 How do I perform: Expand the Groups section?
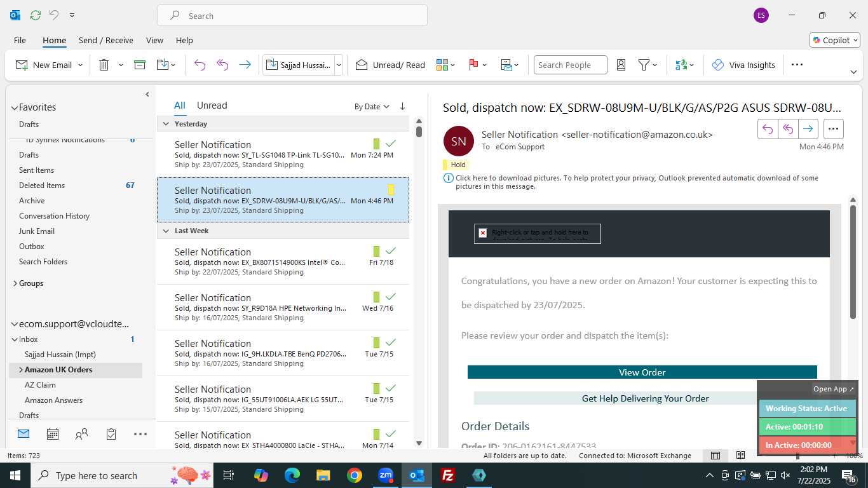pyautogui.click(x=15, y=283)
